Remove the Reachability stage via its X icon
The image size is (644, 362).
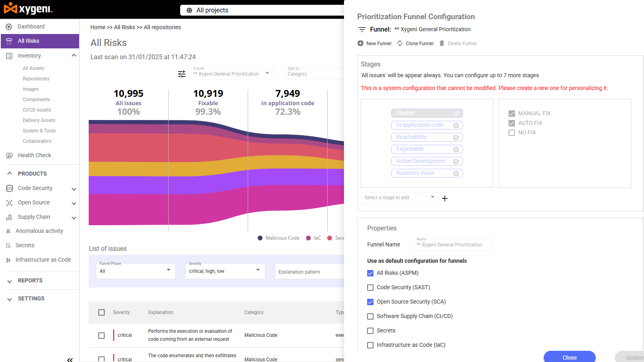point(456,137)
